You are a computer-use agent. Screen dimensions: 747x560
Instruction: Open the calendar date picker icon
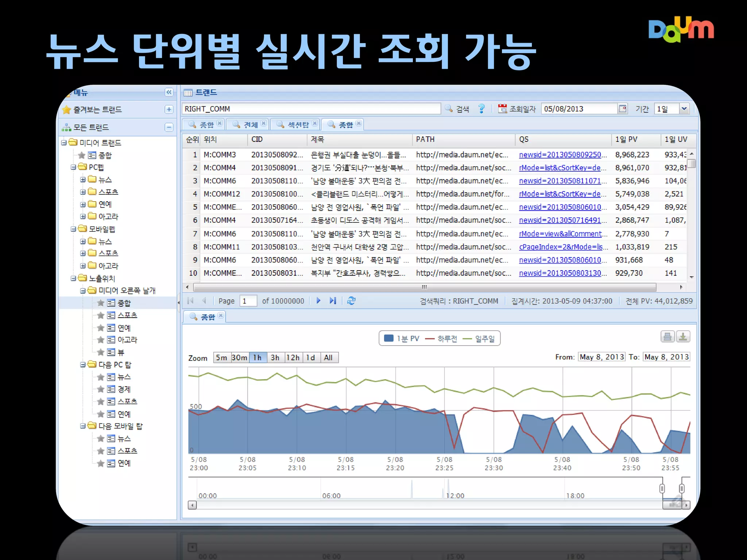click(623, 109)
